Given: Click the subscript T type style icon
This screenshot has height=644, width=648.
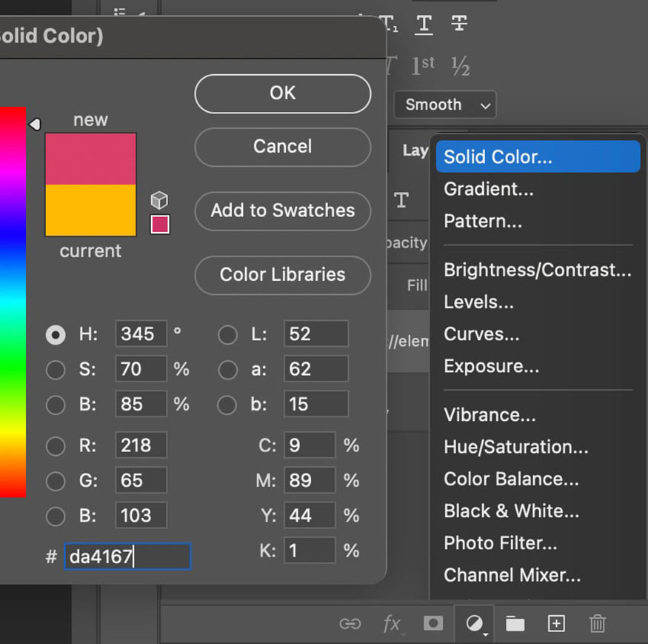Looking at the screenshot, I should coord(390,24).
